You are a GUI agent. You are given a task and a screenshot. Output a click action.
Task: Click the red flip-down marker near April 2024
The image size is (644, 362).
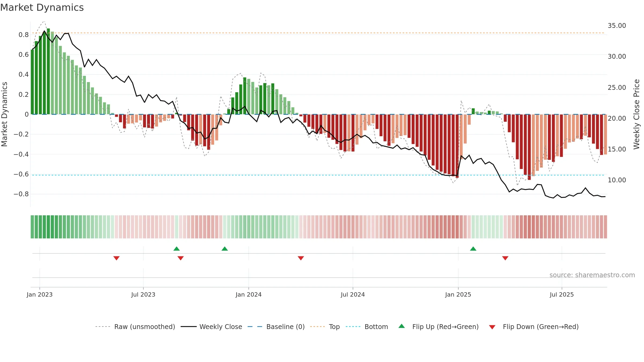point(301,258)
